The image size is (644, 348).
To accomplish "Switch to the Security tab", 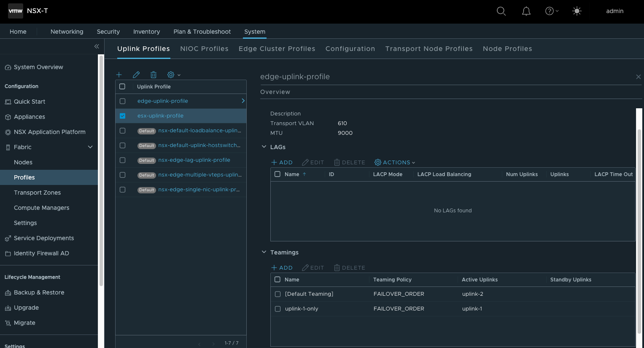I will 108,32.
